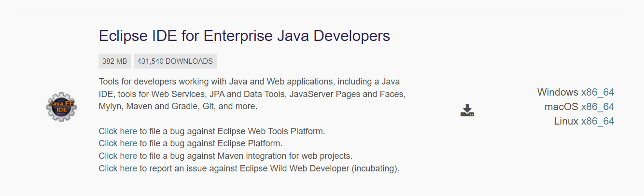Screen dimensions: 644x196
Task: Click the 'Tools for developers working' description text
Action: (x=252, y=94)
